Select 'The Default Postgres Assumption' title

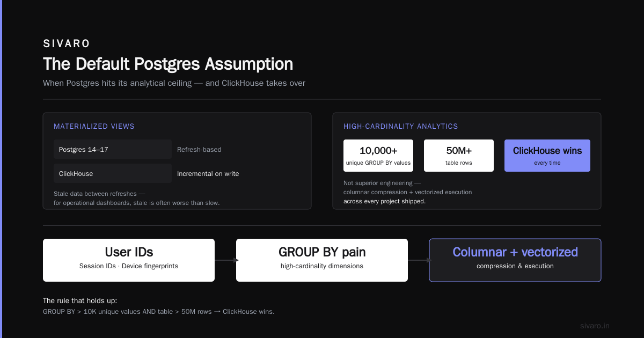tap(168, 64)
